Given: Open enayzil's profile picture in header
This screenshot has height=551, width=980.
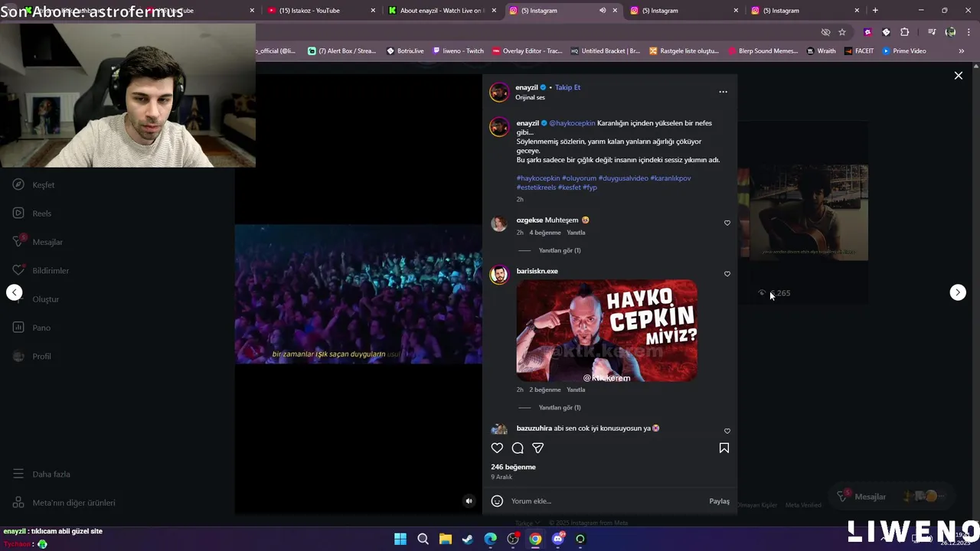Looking at the screenshot, I should [499, 92].
